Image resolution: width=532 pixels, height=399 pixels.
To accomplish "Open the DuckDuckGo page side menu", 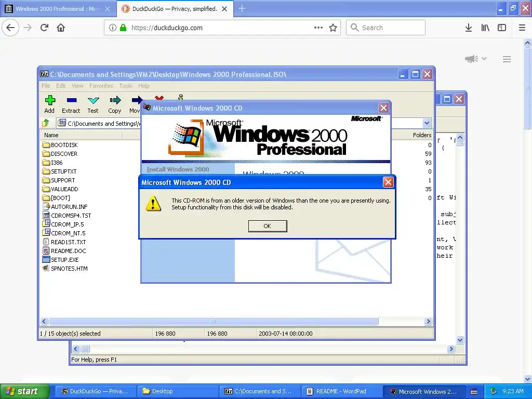I will point(507,59).
